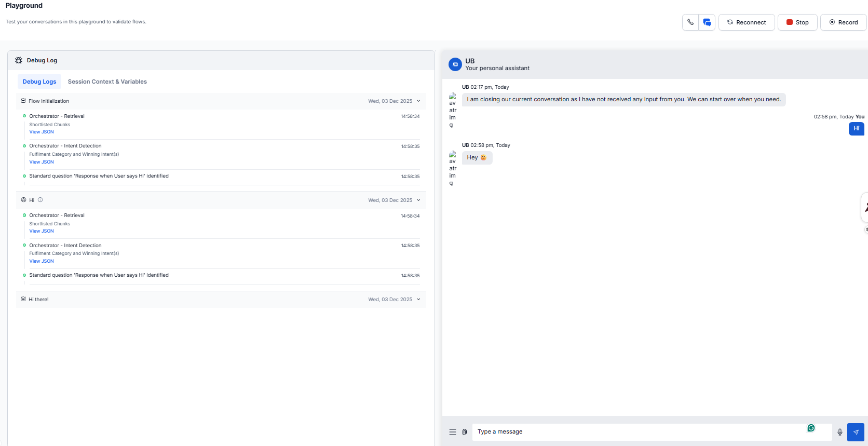View JSON for first Intent Detection entry
The image size is (868, 446).
pos(42,162)
